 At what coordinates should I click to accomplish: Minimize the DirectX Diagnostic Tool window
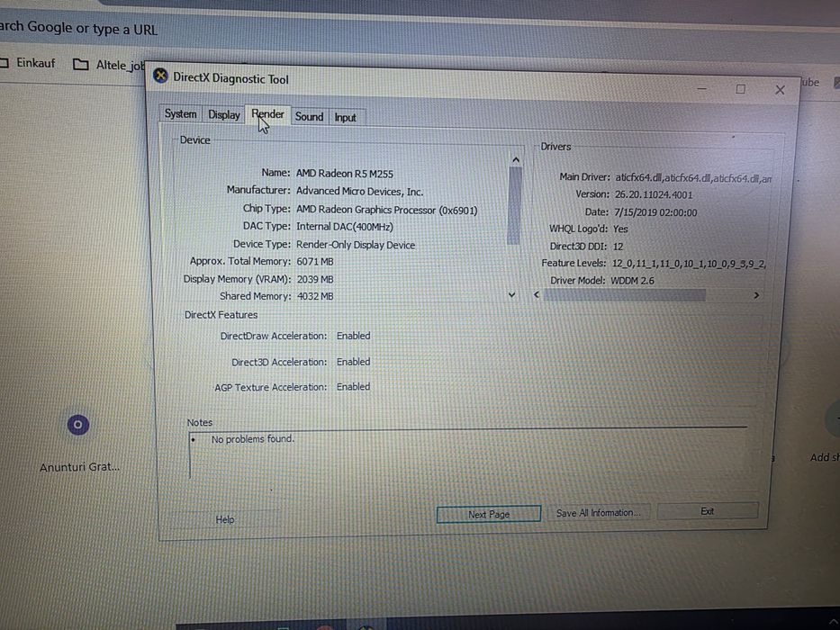(702, 88)
